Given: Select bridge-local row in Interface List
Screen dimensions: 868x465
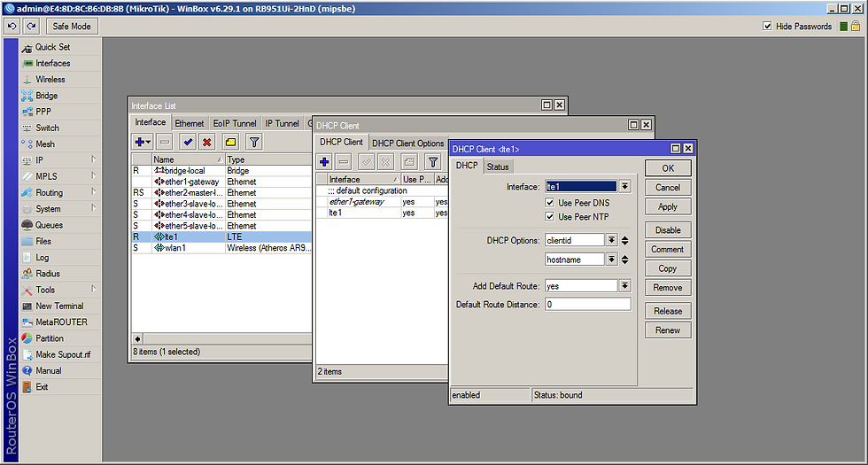Looking at the screenshot, I should point(221,170).
